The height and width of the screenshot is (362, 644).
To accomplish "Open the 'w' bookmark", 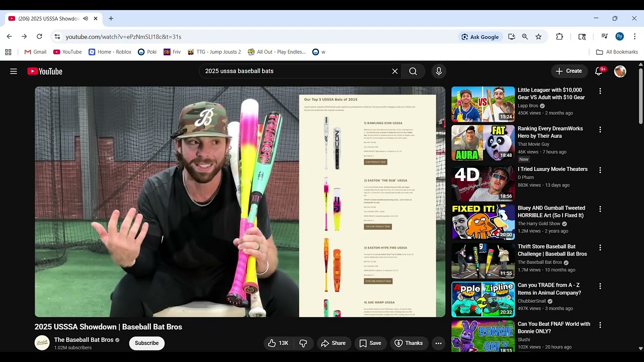I will tap(319, 52).
